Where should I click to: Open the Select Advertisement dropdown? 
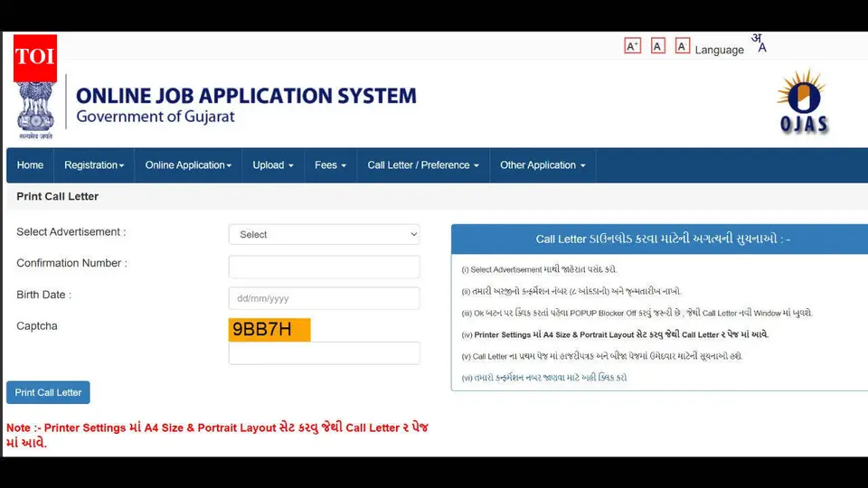point(324,235)
